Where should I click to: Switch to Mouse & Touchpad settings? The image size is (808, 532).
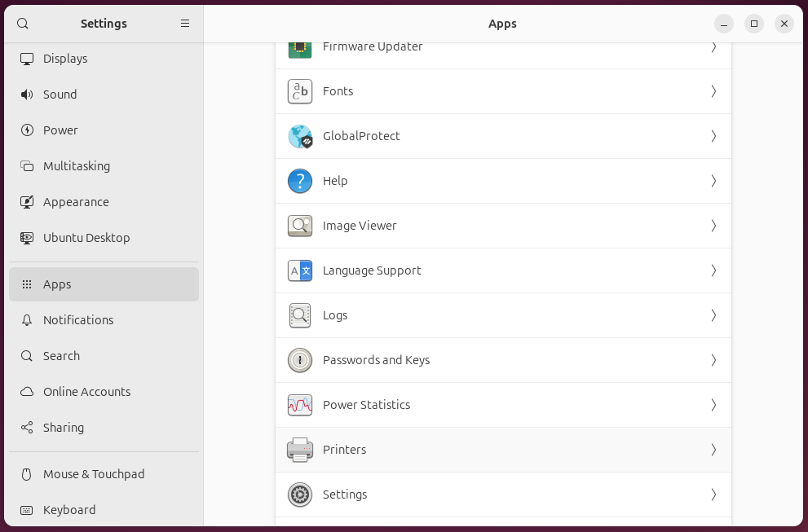point(94,474)
